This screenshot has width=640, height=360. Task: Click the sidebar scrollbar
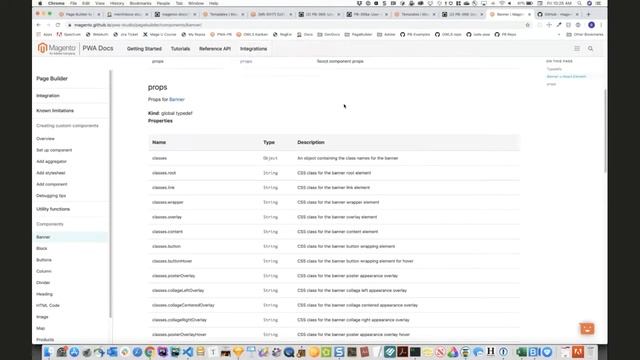(x=110, y=194)
